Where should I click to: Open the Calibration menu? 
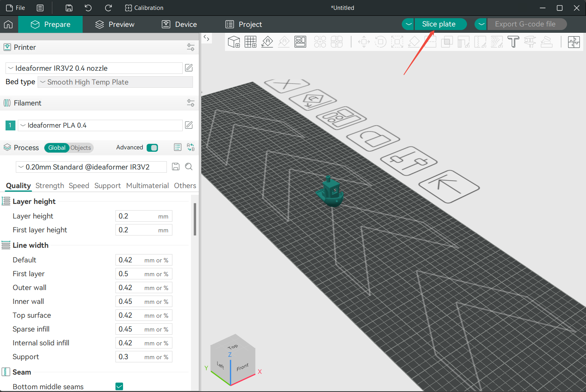(x=144, y=8)
